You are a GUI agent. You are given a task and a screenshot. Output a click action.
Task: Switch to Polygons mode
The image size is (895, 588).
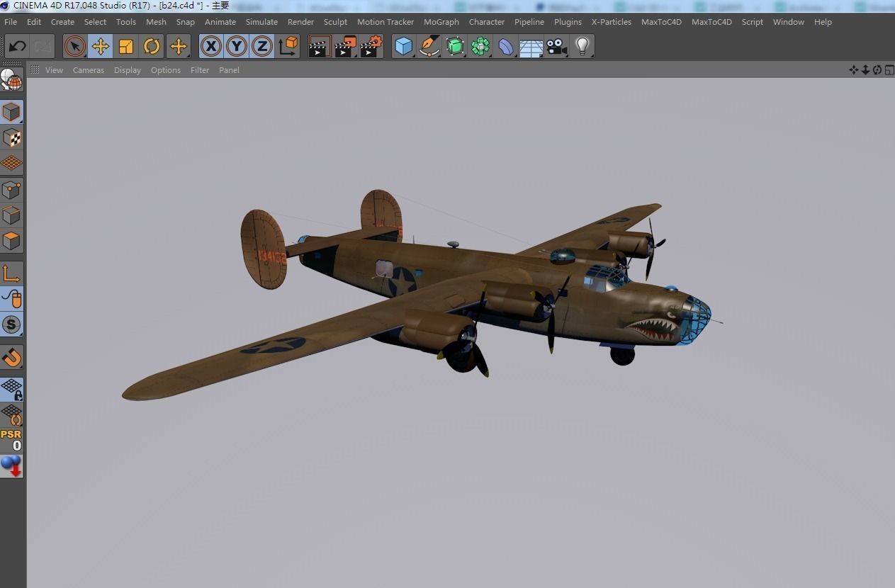[x=11, y=240]
